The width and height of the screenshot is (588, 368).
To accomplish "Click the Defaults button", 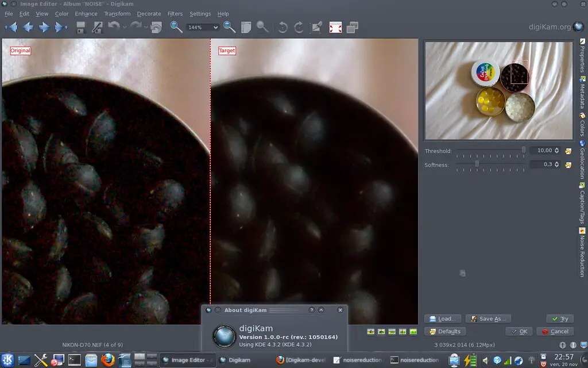I will (x=444, y=331).
